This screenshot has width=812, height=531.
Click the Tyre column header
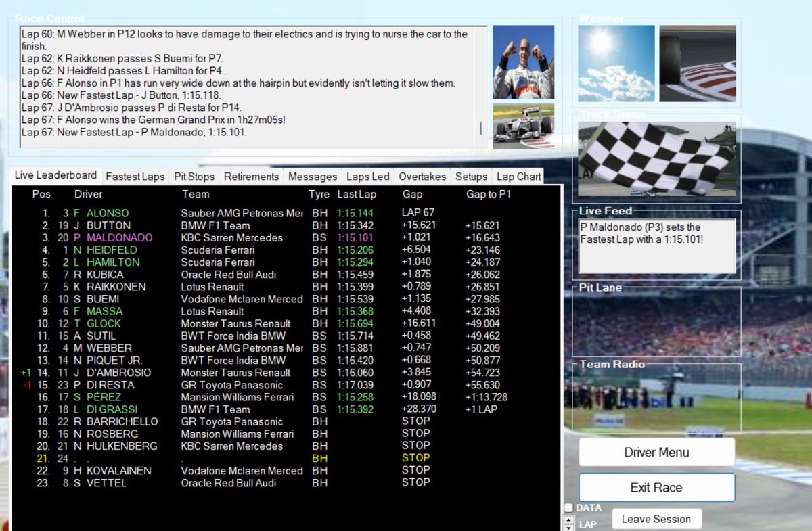319,194
